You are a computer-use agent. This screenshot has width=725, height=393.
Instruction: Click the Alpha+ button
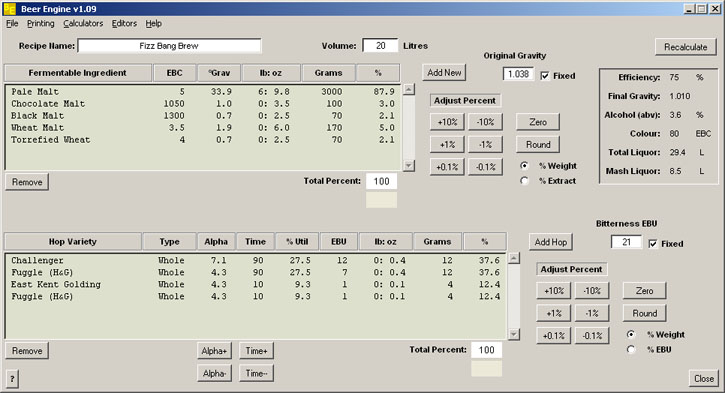coord(215,351)
